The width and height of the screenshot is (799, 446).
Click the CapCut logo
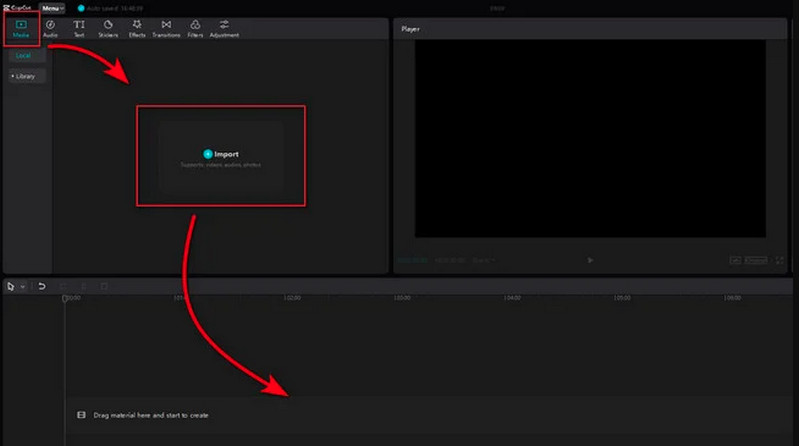tap(17, 8)
